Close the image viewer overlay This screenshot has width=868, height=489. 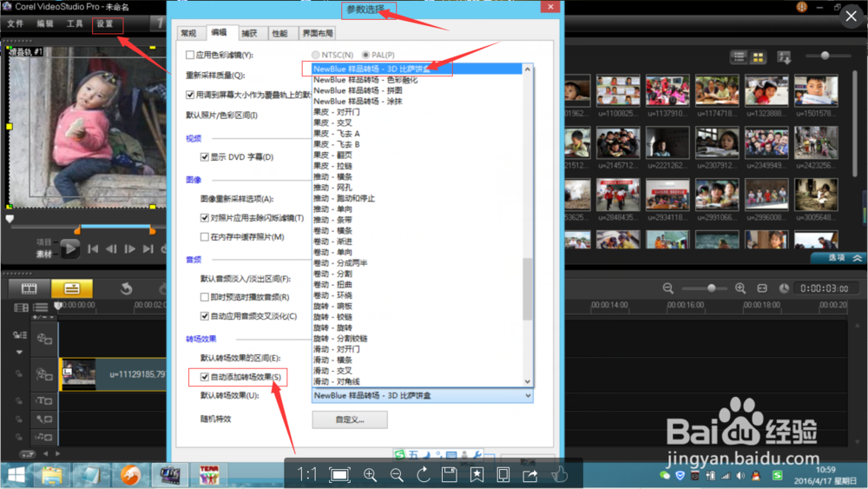coord(851,17)
